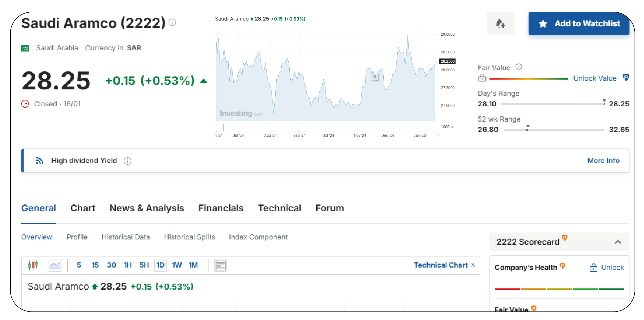Screen dimensions: 644x320
Task: Click the star icon in Add to Watchlist
Action: [x=543, y=24]
